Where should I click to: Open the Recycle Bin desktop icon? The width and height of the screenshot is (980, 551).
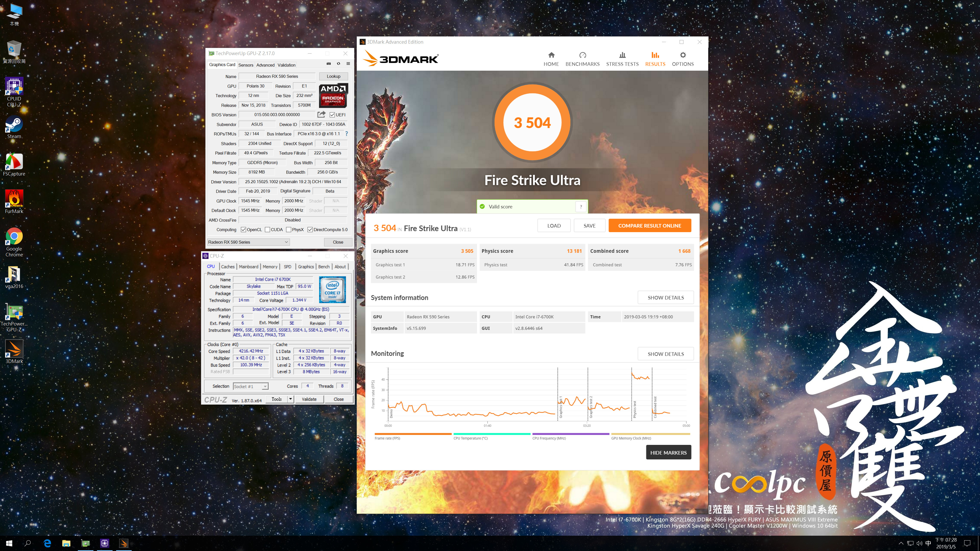14,52
